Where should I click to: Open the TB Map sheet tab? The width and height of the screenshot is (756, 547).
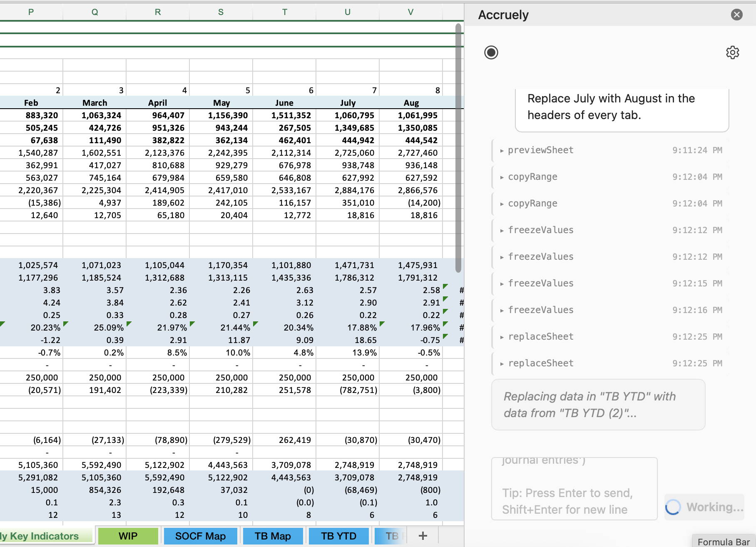[273, 536]
